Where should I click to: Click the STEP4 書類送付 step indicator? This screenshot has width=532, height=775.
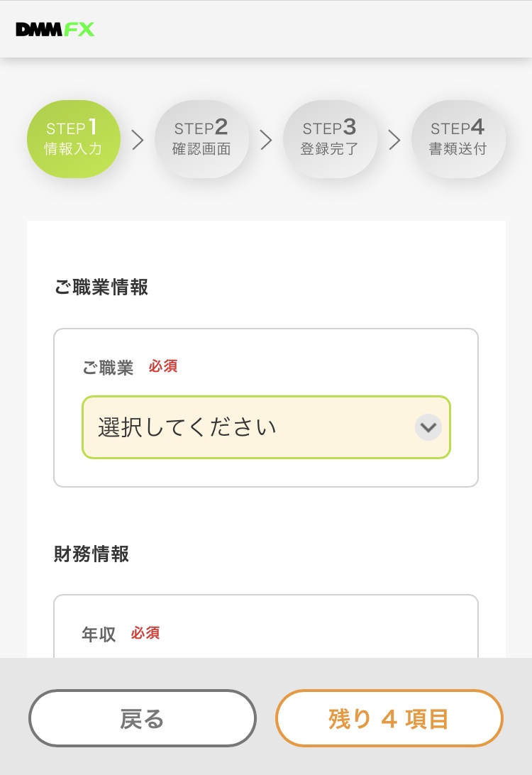(x=458, y=139)
